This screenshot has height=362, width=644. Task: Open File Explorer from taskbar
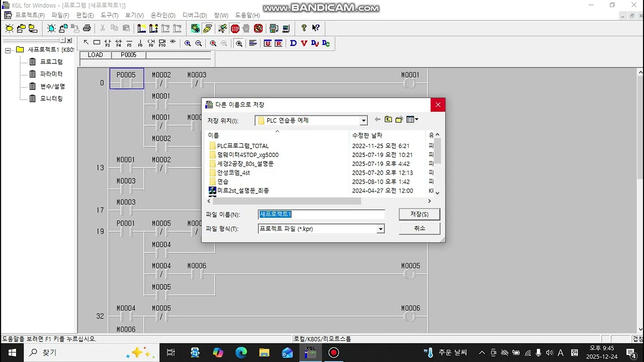click(264, 352)
